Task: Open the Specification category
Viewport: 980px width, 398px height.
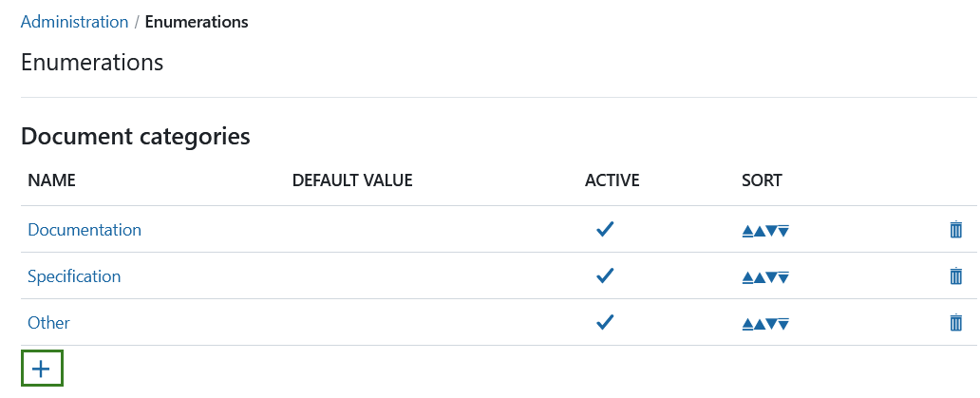Action: [74, 276]
